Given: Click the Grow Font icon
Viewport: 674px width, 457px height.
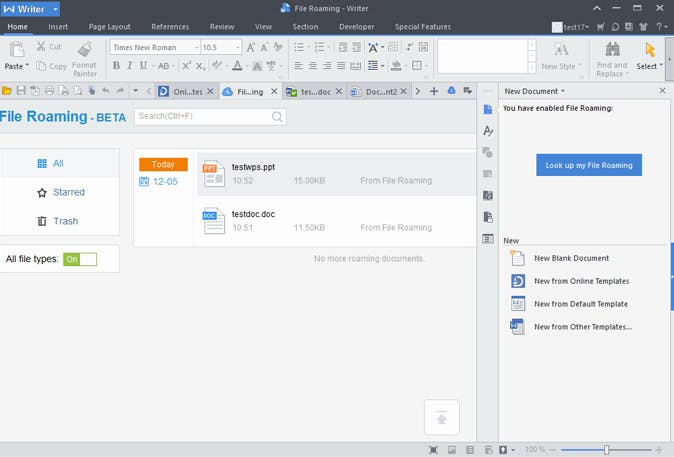Looking at the screenshot, I should pyautogui.click(x=251, y=47).
